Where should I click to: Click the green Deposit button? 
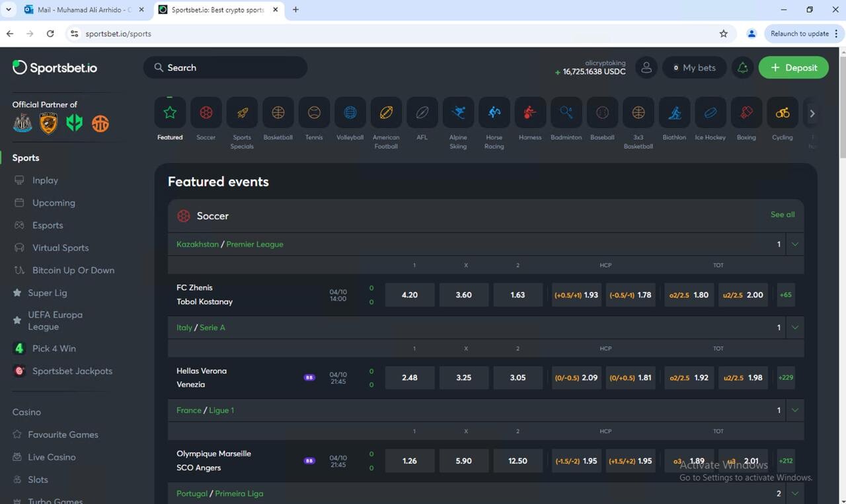pos(793,67)
